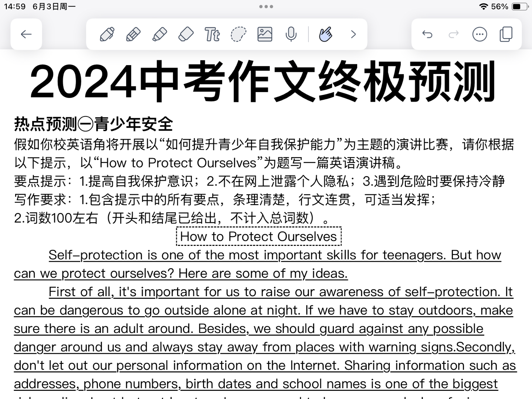Tap the line beginning 'addresses, phone numbers'

(256, 384)
